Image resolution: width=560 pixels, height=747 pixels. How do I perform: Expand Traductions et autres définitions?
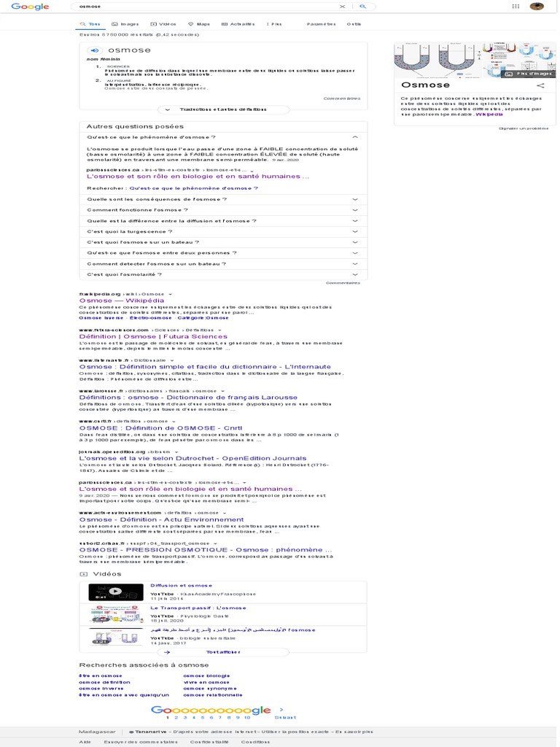[x=223, y=109]
